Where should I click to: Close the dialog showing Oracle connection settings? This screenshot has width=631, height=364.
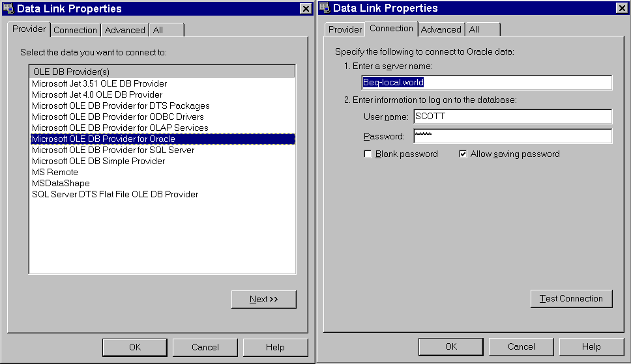click(622, 8)
